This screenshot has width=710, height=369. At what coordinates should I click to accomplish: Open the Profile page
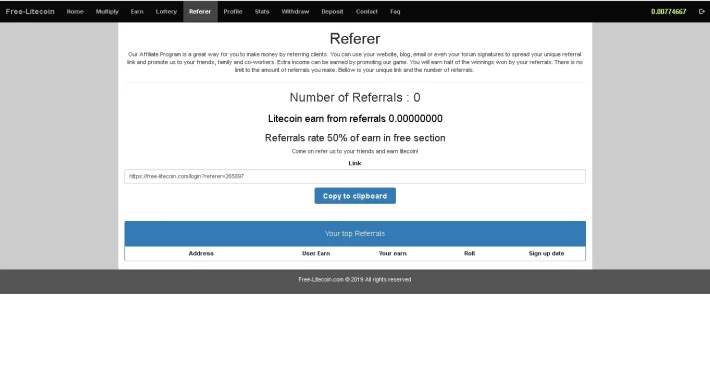click(233, 12)
